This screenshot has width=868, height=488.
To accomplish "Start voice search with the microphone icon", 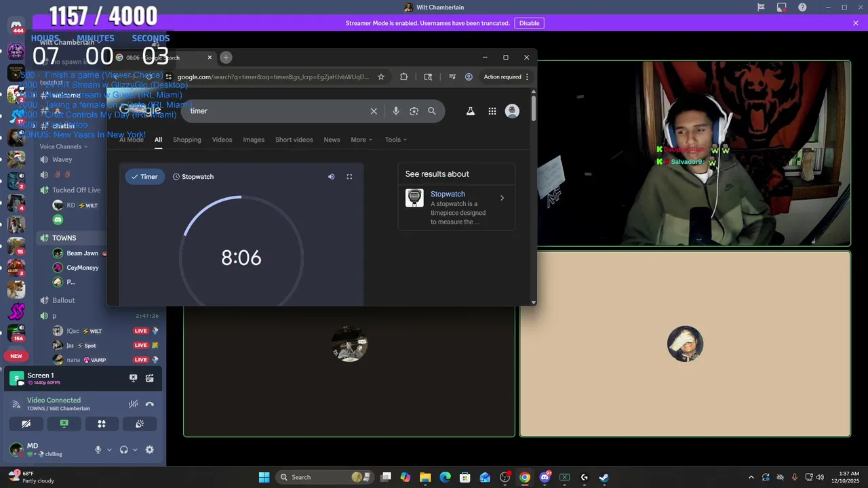I will [396, 111].
